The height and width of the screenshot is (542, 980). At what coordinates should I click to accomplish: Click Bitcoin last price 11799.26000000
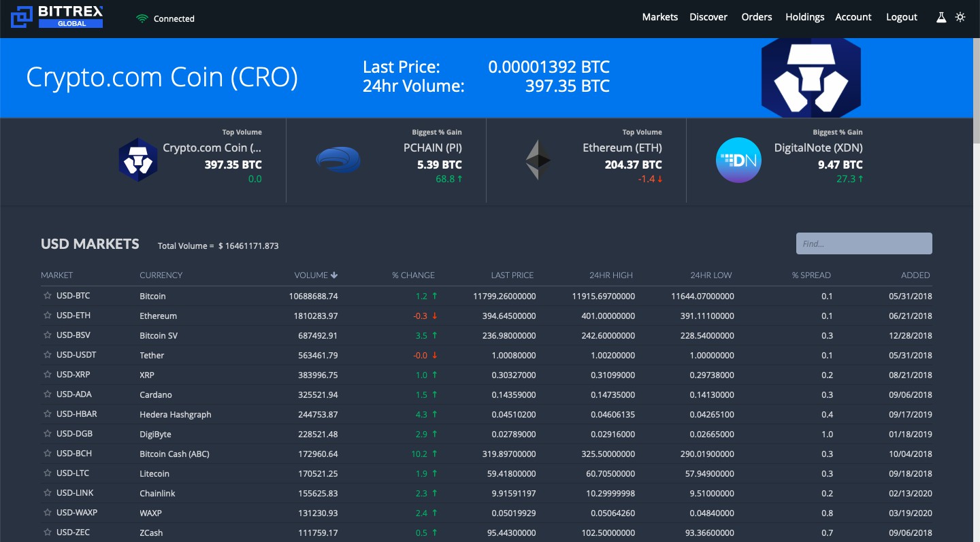click(504, 296)
